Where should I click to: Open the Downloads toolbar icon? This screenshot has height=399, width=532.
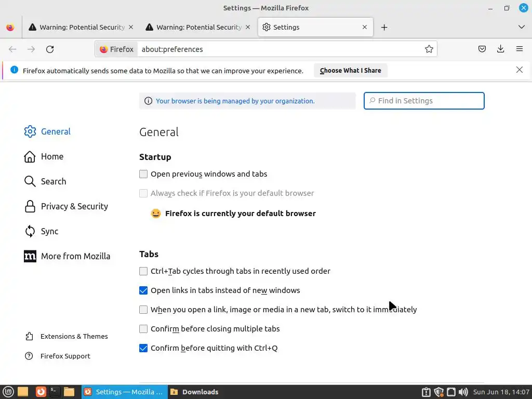tap(500, 49)
